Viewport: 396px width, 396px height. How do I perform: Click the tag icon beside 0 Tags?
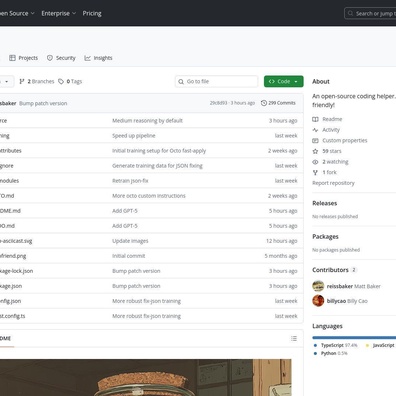point(61,81)
